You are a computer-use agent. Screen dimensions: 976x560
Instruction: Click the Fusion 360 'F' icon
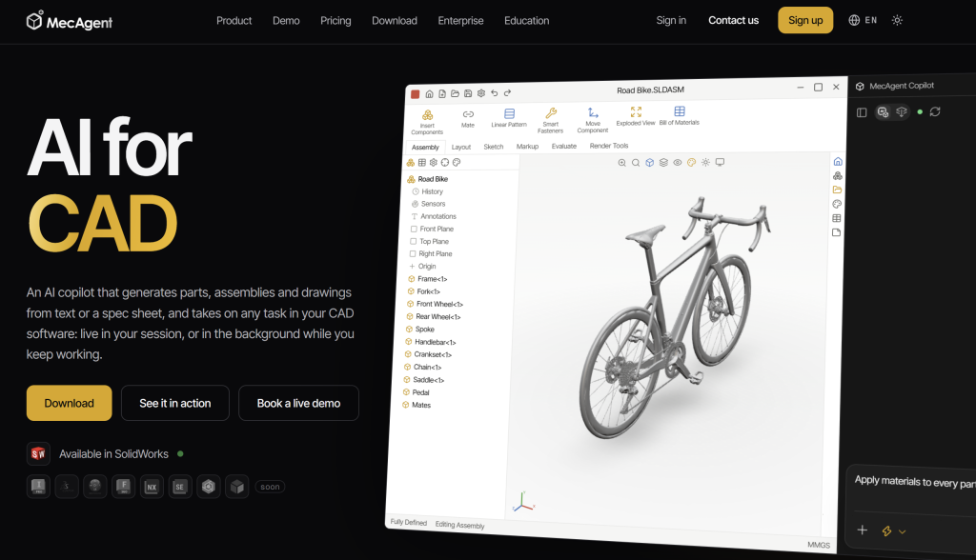[123, 487]
